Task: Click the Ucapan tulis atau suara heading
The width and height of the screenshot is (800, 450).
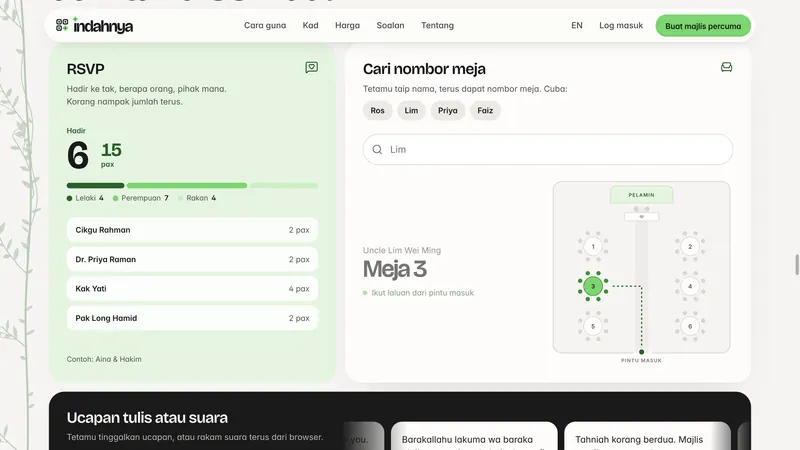Action: (147, 418)
